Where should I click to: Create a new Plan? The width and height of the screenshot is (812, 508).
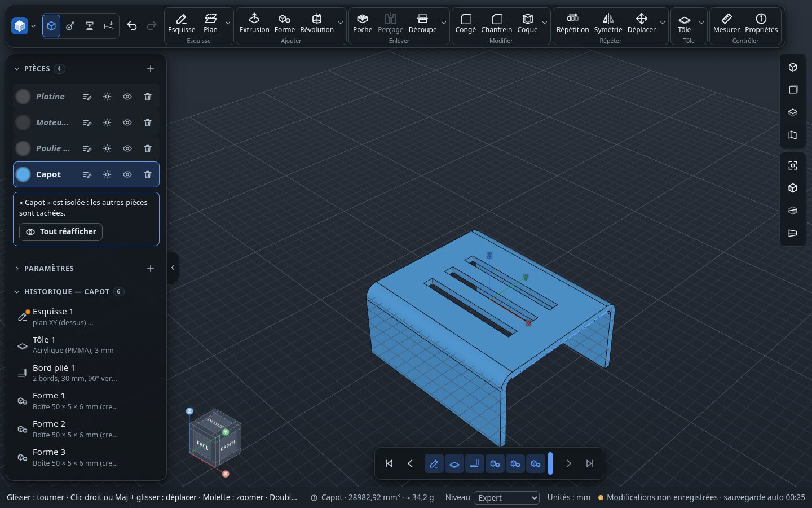210,23
